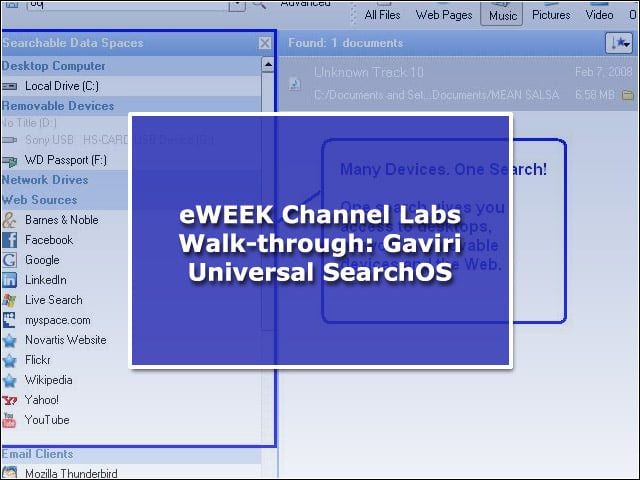Image resolution: width=640 pixels, height=480 pixels.
Task: Click the search input field
Action: tap(128, 5)
